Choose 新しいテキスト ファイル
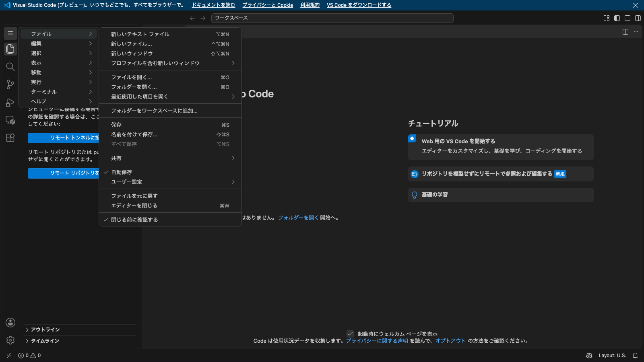Image resolution: width=644 pixels, height=362 pixels. (170, 34)
